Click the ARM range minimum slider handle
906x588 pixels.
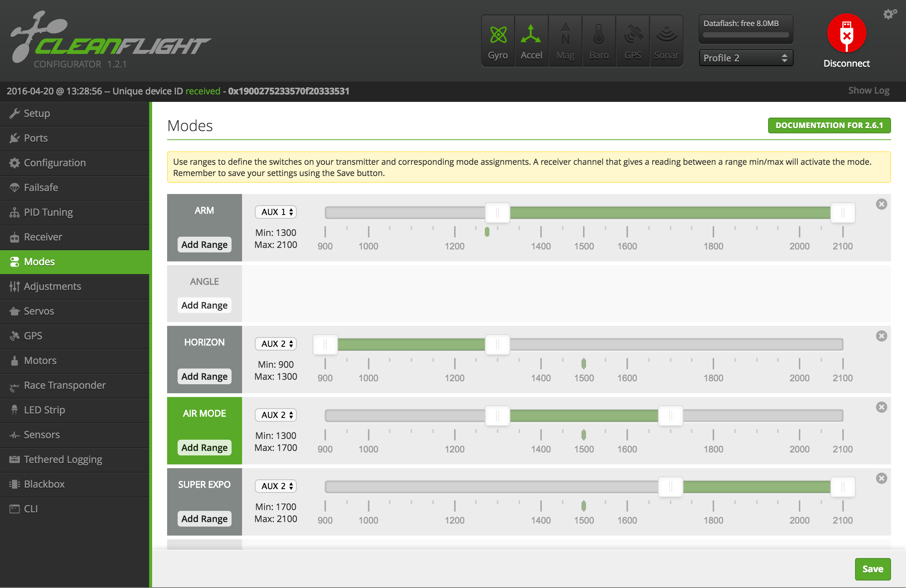tap(497, 213)
